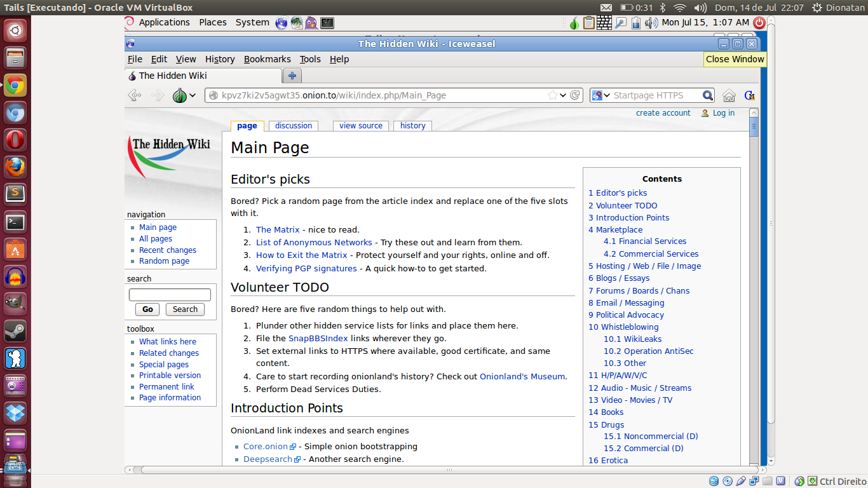The height and width of the screenshot is (488, 868).
Task: Open the host mail envelope indicator
Action: click(606, 8)
